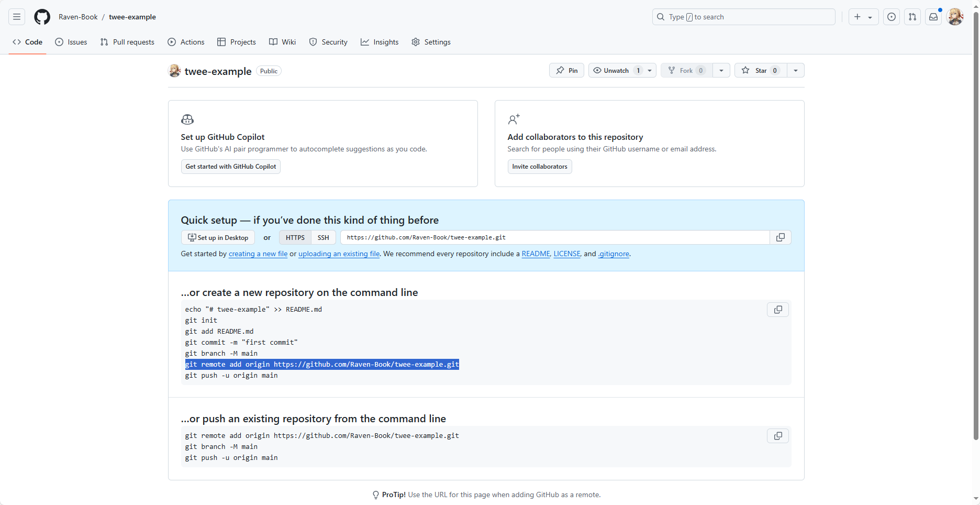Image resolution: width=980 pixels, height=505 pixels.
Task: Click the highlighted git remote add origin line
Action: 322,365
